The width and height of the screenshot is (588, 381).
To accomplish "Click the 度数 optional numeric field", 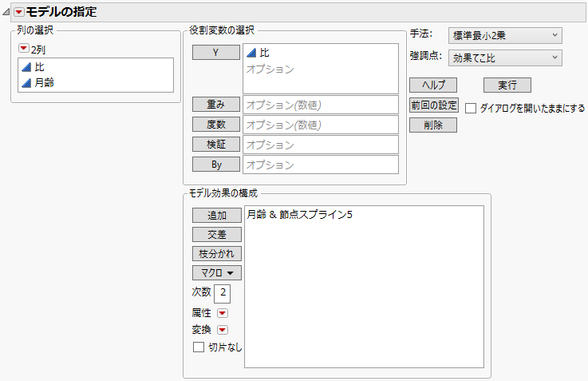I will (x=321, y=125).
